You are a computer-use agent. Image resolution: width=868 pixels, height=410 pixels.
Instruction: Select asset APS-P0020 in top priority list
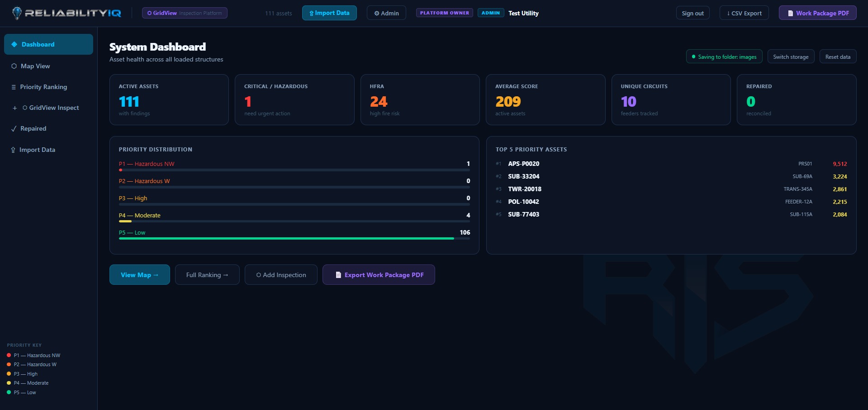[671, 164]
